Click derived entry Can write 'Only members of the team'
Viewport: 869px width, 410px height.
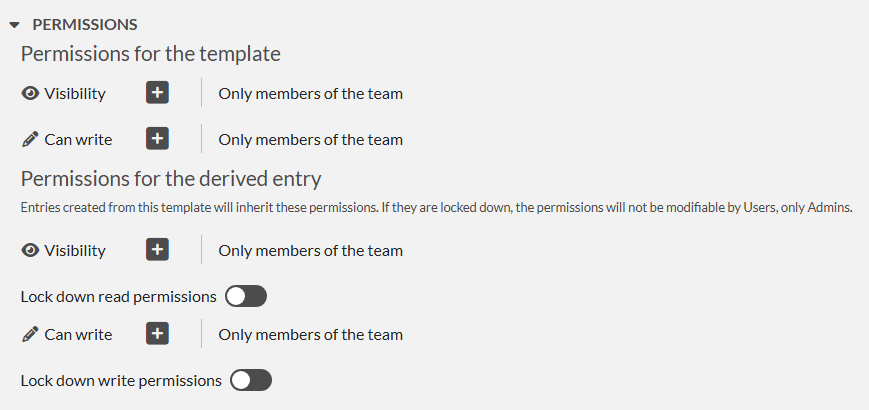[x=310, y=335]
